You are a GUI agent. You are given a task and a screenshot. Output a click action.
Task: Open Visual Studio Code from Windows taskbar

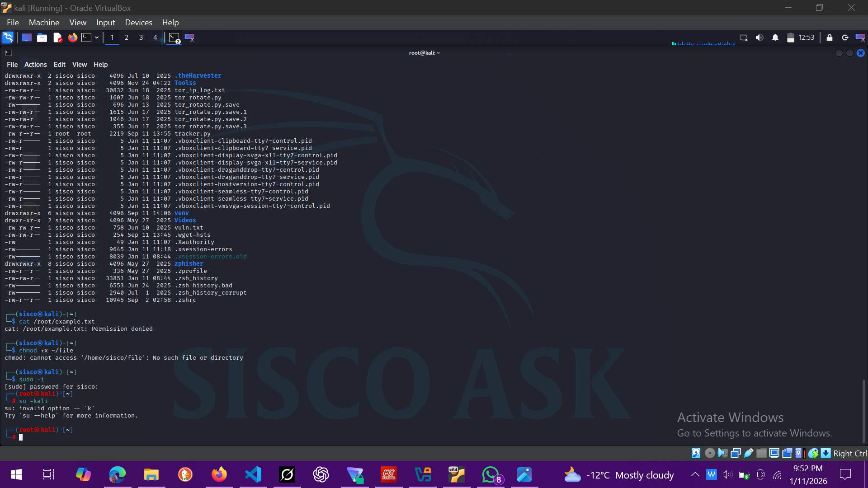coord(253,474)
